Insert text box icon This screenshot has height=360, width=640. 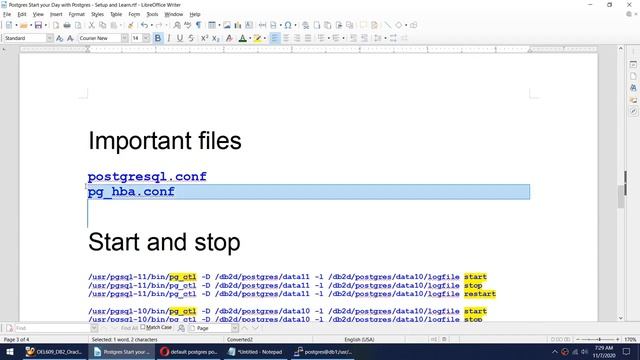click(x=249, y=25)
